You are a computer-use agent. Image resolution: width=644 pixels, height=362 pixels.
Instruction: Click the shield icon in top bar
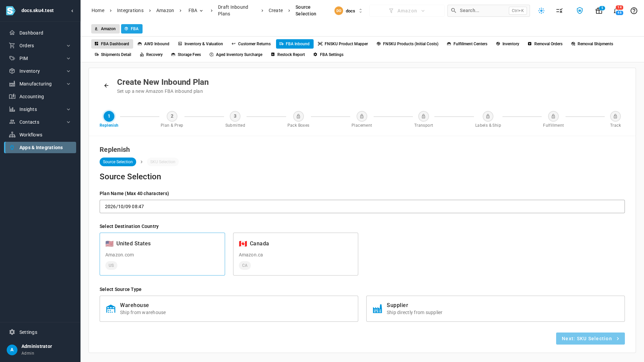[x=580, y=11]
